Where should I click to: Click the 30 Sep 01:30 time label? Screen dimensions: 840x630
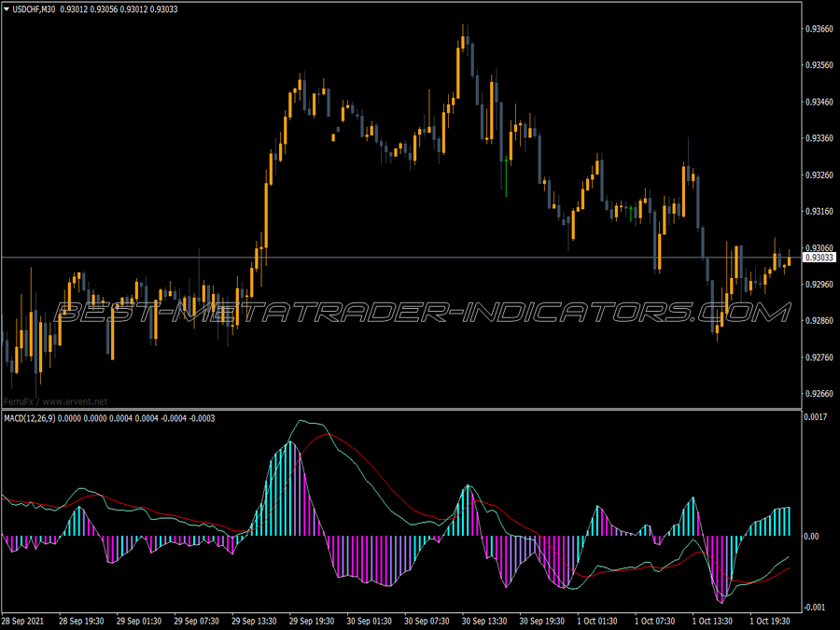pyautogui.click(x=369, y=622)
